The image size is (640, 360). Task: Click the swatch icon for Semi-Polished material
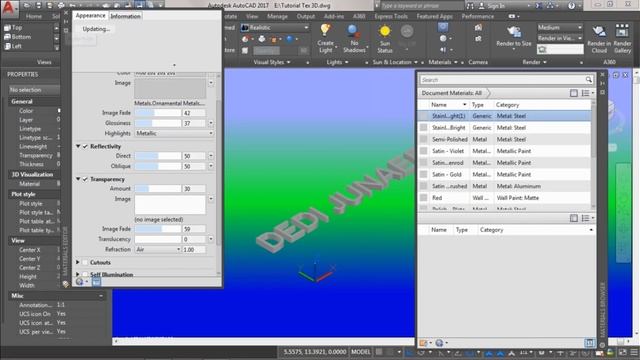424,139
